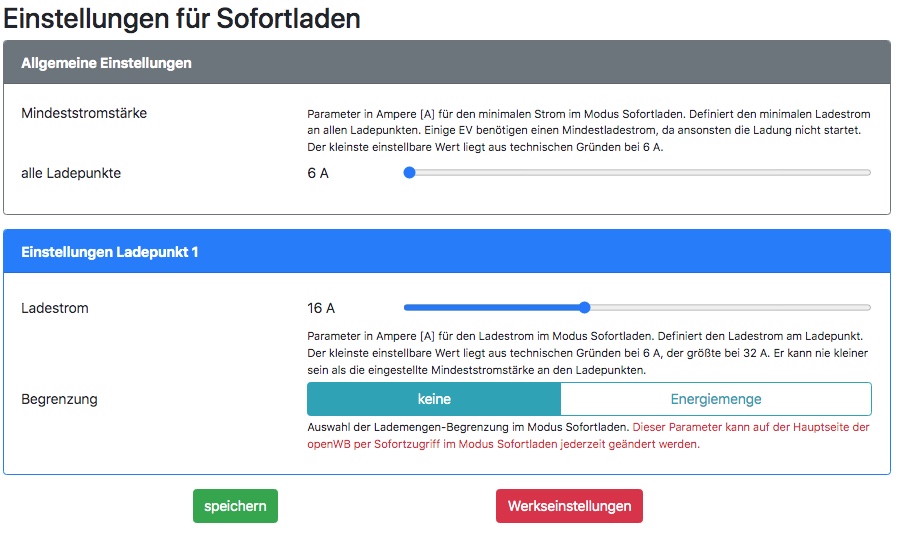Click the Ladestrom slider handle
Viewport: 904px width, 537px height.
(585, 308)
